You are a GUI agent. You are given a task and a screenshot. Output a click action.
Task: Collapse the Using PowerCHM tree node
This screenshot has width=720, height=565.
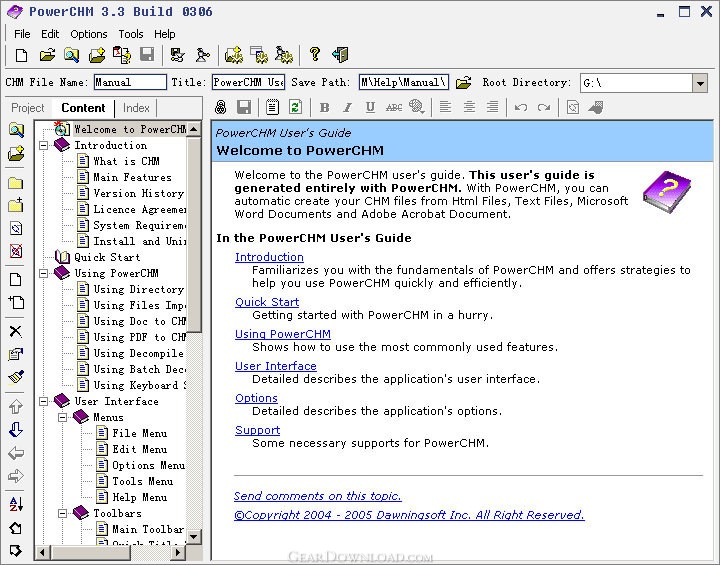44,273
